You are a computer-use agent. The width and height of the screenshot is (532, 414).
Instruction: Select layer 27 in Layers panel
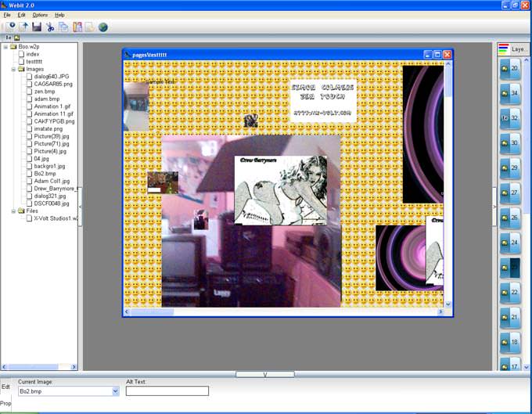click(x=510, y=193)
